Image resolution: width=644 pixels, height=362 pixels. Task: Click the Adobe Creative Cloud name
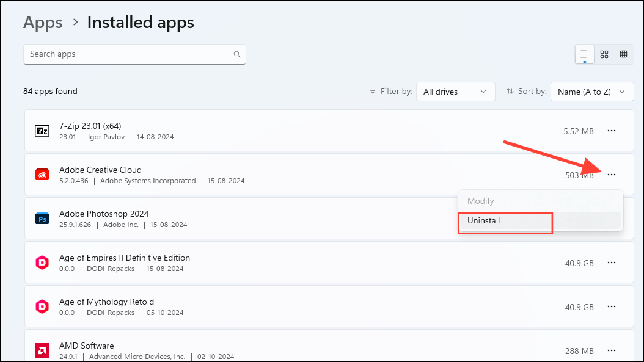pos(100,170)
